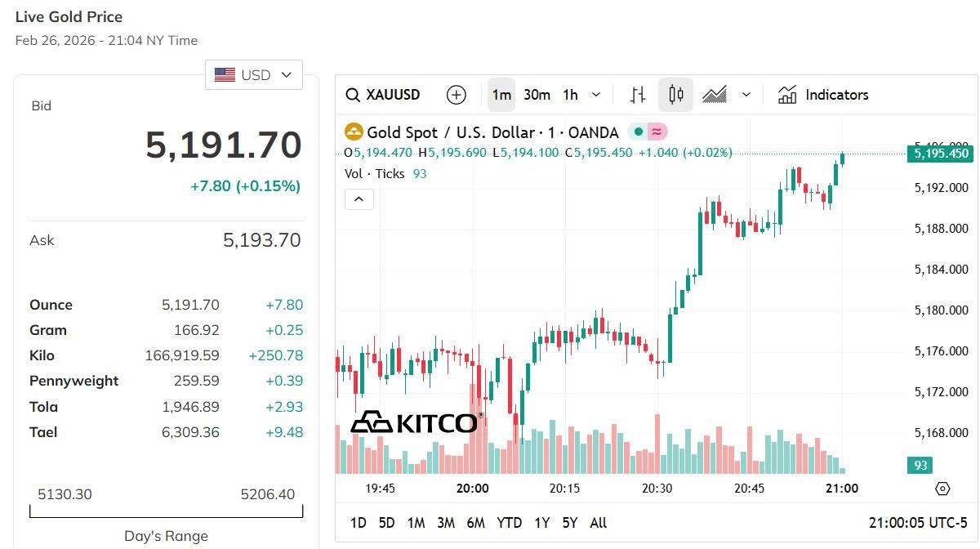This screenshot has width=980, height=549.
Task: Click the 5,195.450 current price label
Action: tap(941, 154)
